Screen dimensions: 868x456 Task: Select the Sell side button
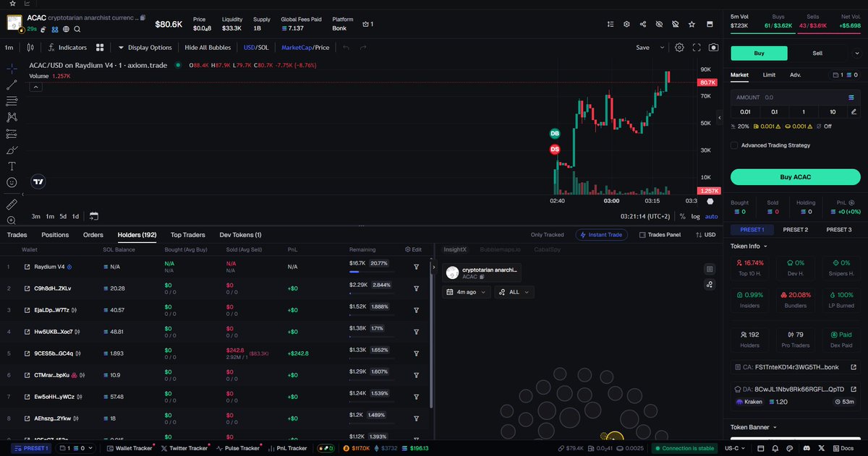[x=817, y=53]
